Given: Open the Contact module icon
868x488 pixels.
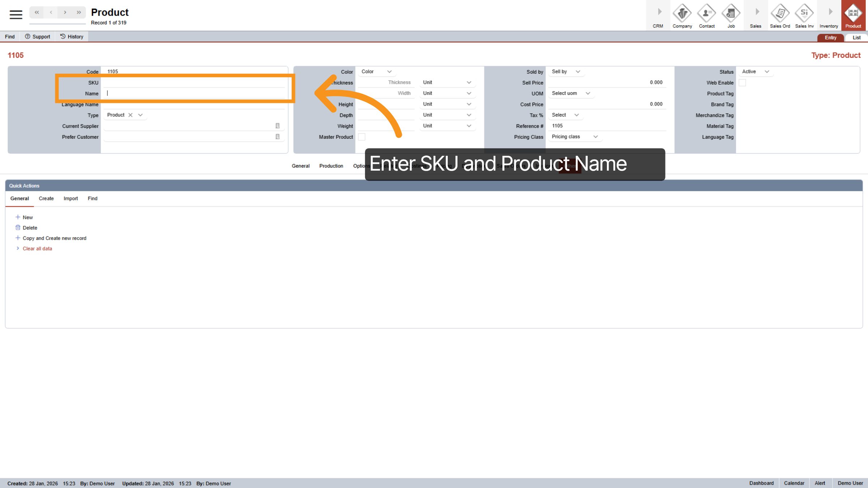Looking at the screenshot, I should pyautogui.click(x=706, y=14).
